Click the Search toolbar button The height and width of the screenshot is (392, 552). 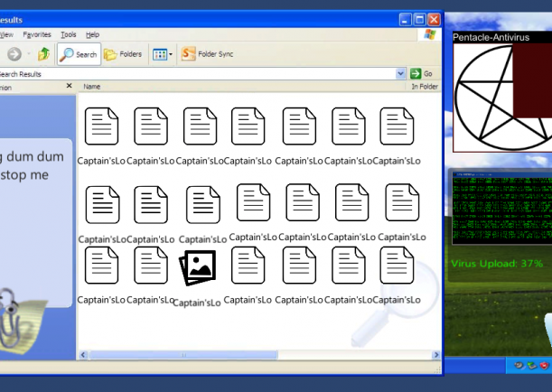[79, 54]
